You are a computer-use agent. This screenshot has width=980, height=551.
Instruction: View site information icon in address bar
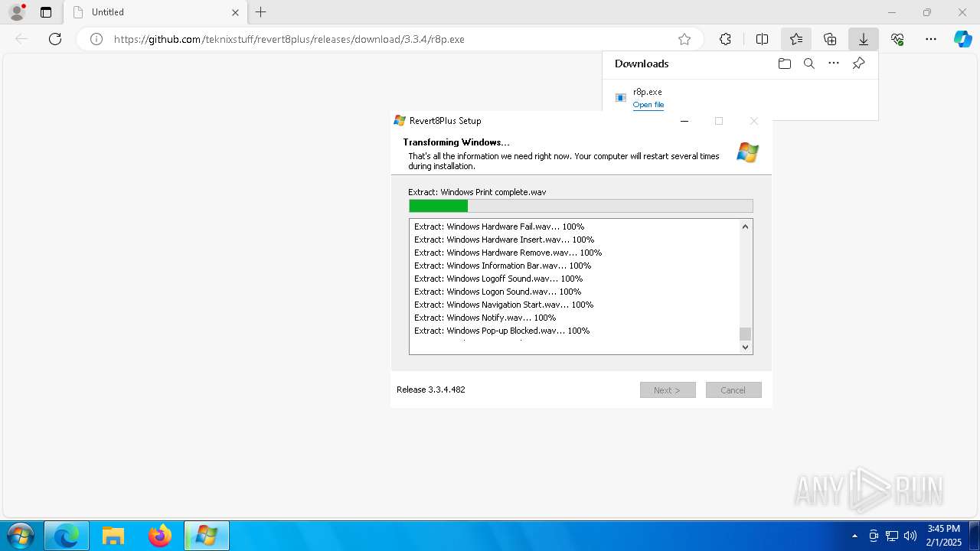point(96,39)
